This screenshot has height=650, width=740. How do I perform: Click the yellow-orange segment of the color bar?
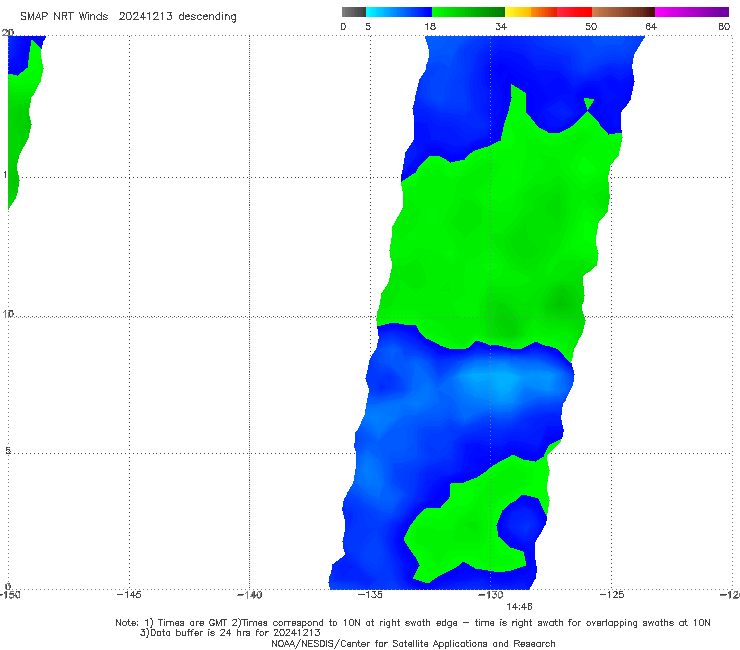tap(531, 12)
